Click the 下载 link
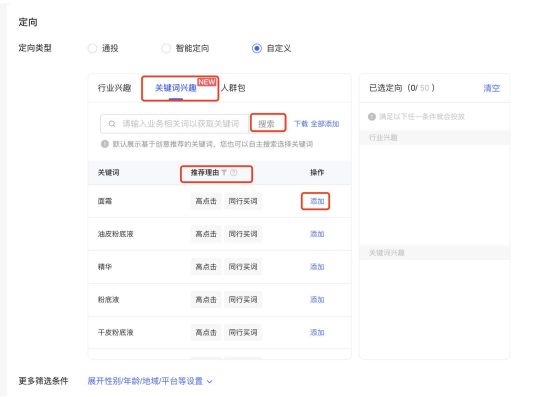552x397 pixels. coord(301,124)
